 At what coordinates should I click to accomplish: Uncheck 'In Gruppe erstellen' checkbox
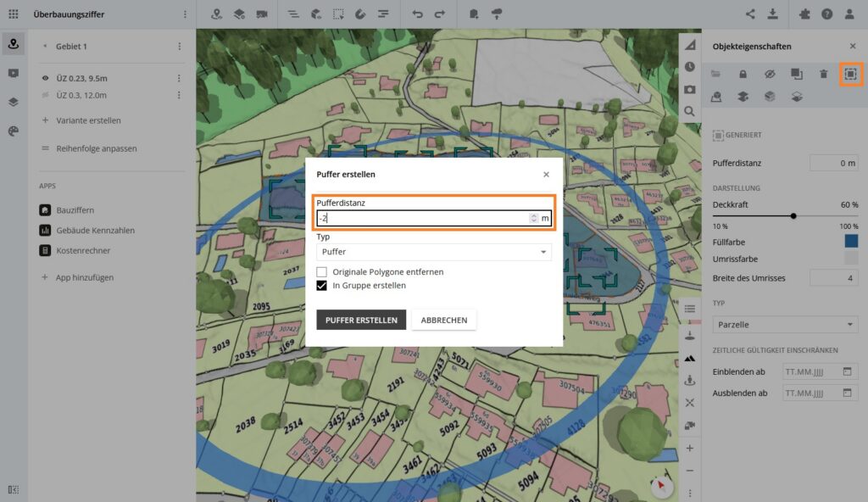[x=322, y=286]
